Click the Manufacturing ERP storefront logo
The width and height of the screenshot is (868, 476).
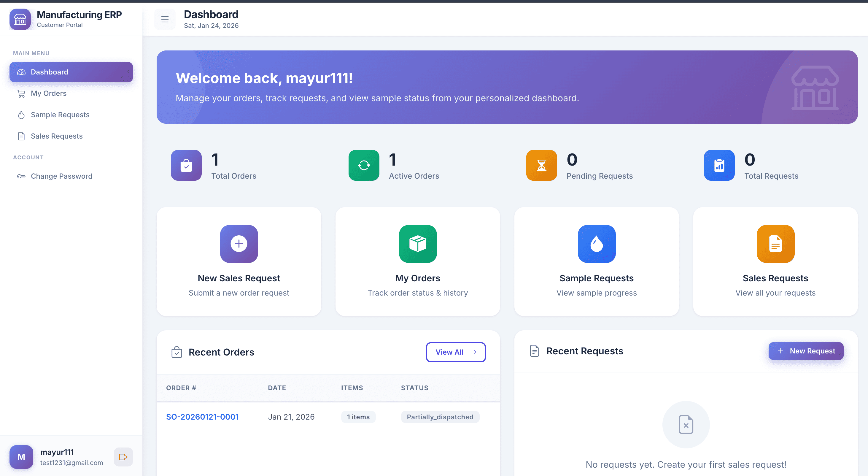tap(20, 20)
